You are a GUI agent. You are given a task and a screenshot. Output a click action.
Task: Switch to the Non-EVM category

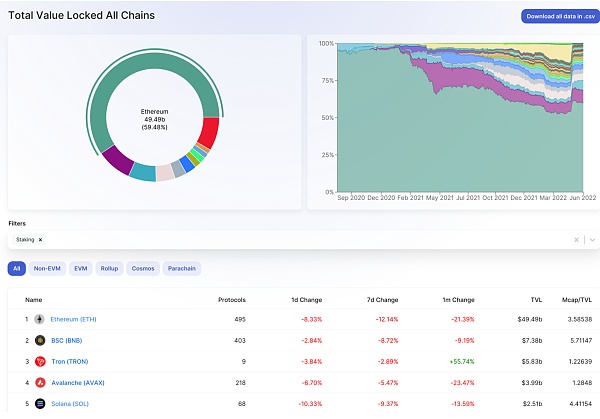pos(47,268)
